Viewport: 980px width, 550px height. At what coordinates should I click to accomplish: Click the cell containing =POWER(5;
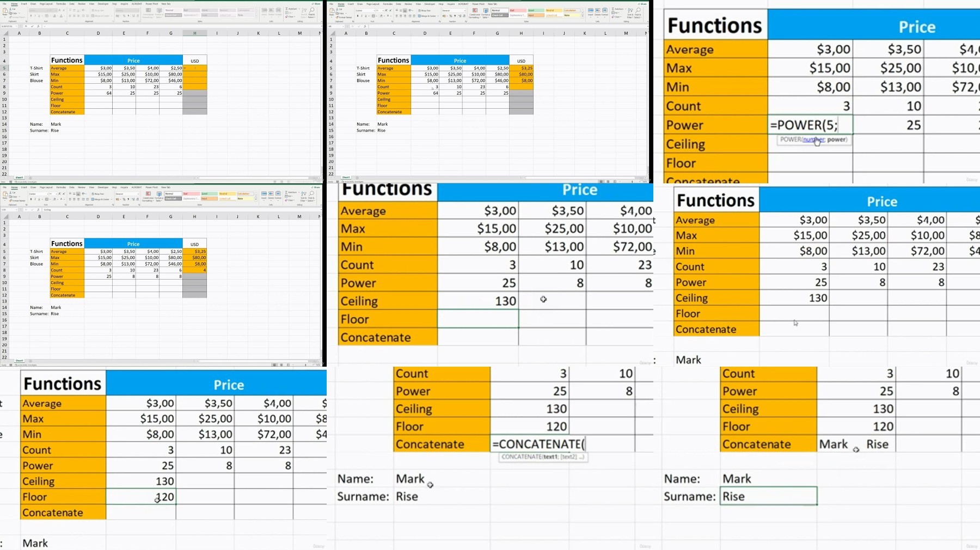(810, 125)
